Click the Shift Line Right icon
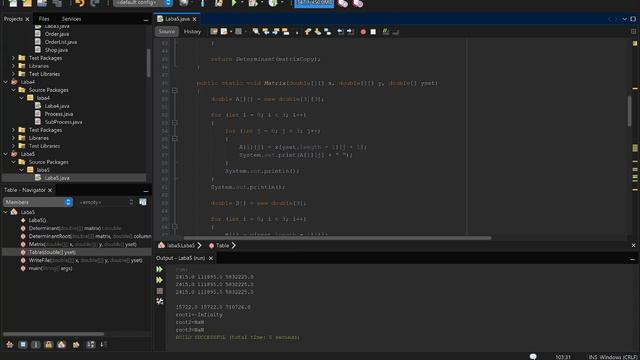The width and height of the screenshot is (640, 360). [350, 31]
